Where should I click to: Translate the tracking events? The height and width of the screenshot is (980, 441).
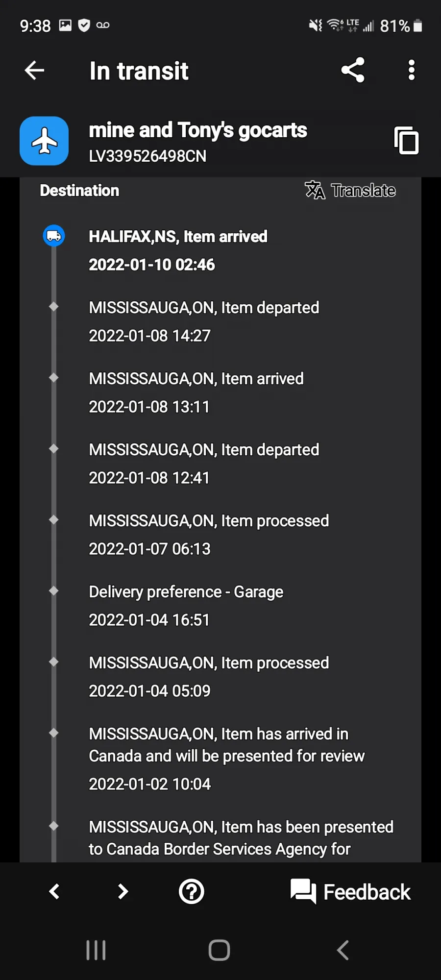pos(350,190)
